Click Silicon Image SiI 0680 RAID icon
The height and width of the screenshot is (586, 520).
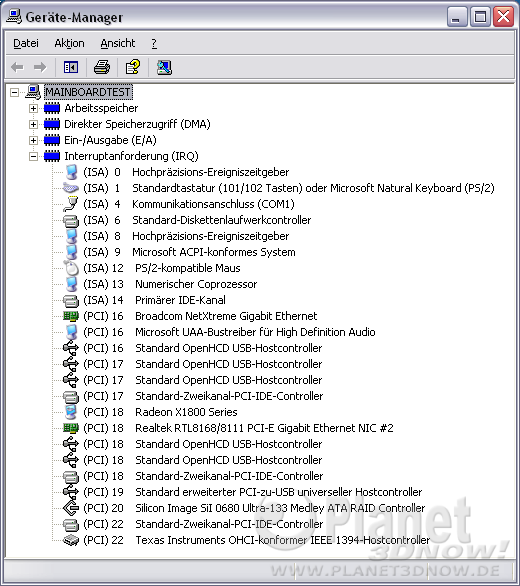71,508
